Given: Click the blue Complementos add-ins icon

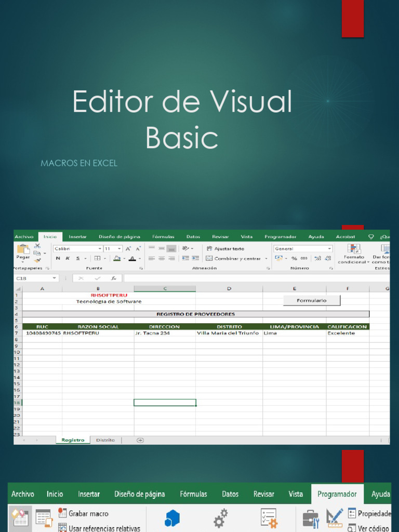Looking at the screenshot, I should coord(172,518).
